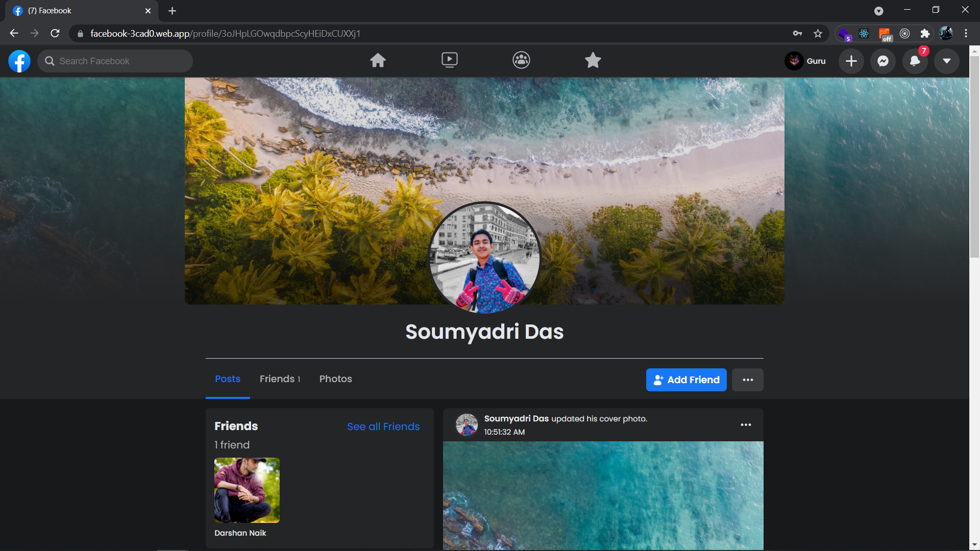Open the cover photo post image
The width and height of the screenshot is (980, 551).
coord(603,495)
